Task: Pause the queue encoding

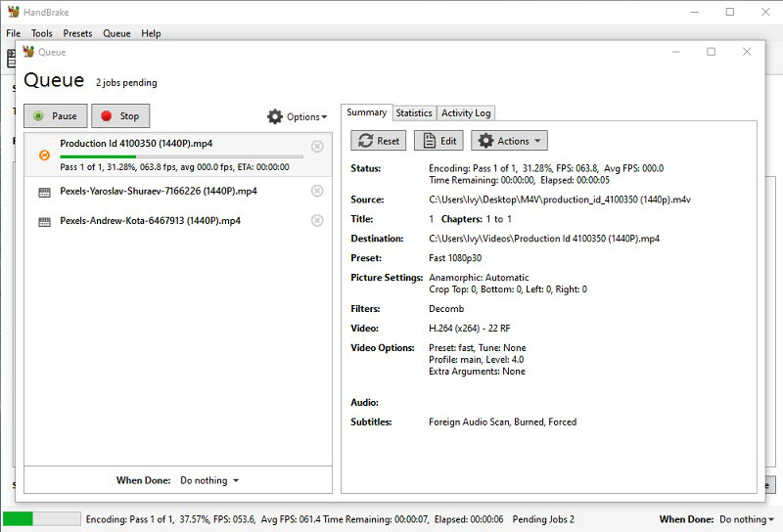Action: (56, 115)
